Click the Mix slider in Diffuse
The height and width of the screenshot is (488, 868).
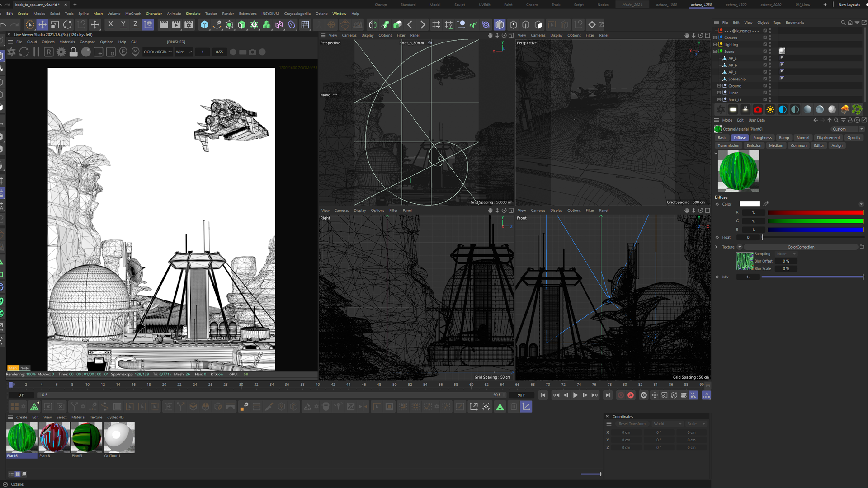pos(812,277)
